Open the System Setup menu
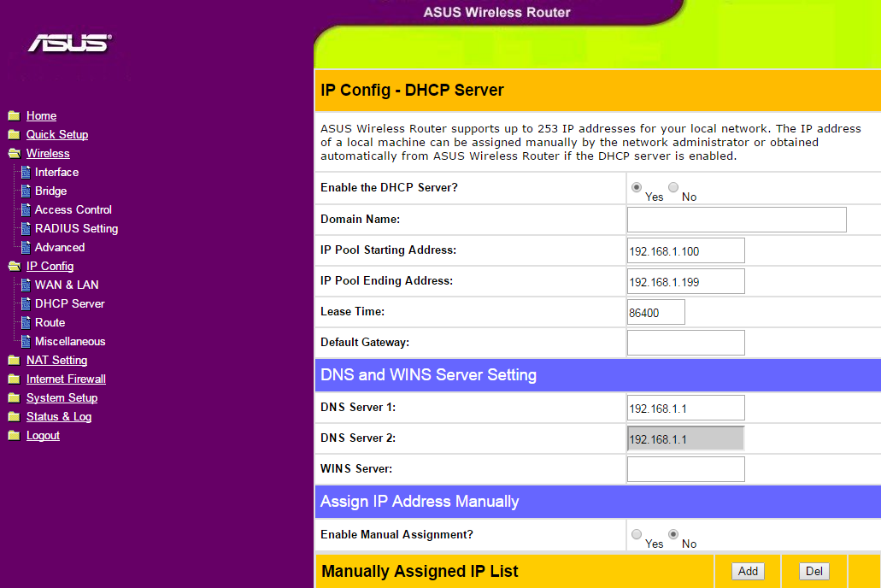Screen dimensions: 881x588 pos(62,398)
